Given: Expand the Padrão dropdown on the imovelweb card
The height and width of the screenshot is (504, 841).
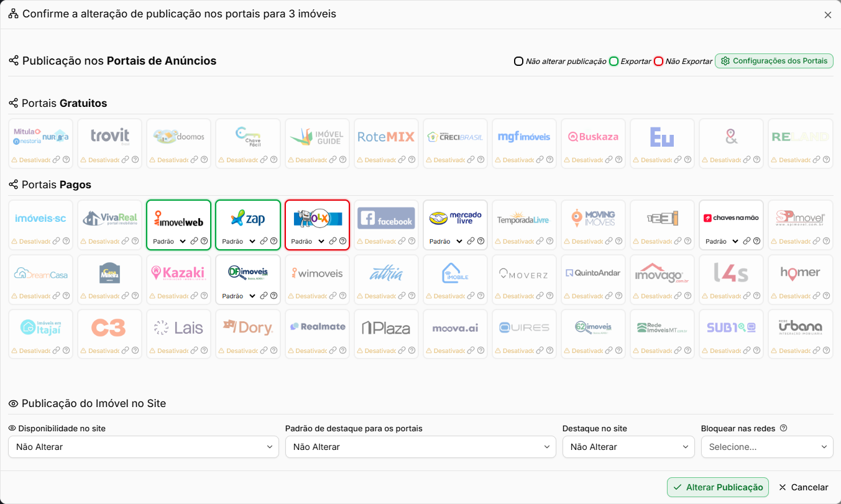Looking at the screenshot, I should [169, 241].
